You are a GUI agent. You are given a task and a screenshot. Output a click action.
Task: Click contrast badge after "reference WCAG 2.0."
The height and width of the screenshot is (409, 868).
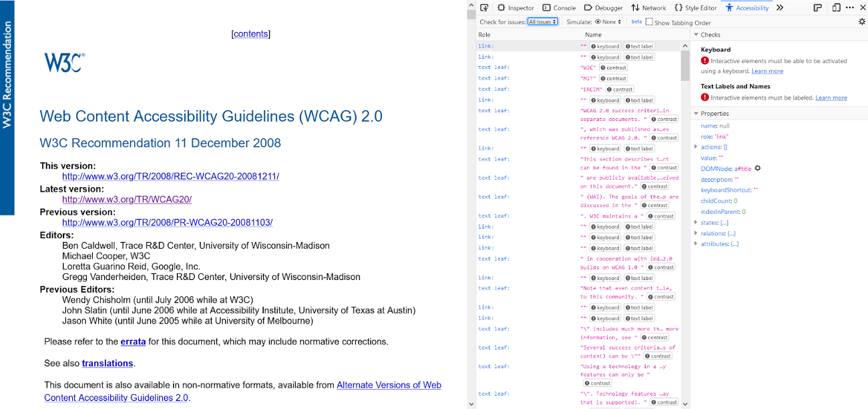click(664, 138)
